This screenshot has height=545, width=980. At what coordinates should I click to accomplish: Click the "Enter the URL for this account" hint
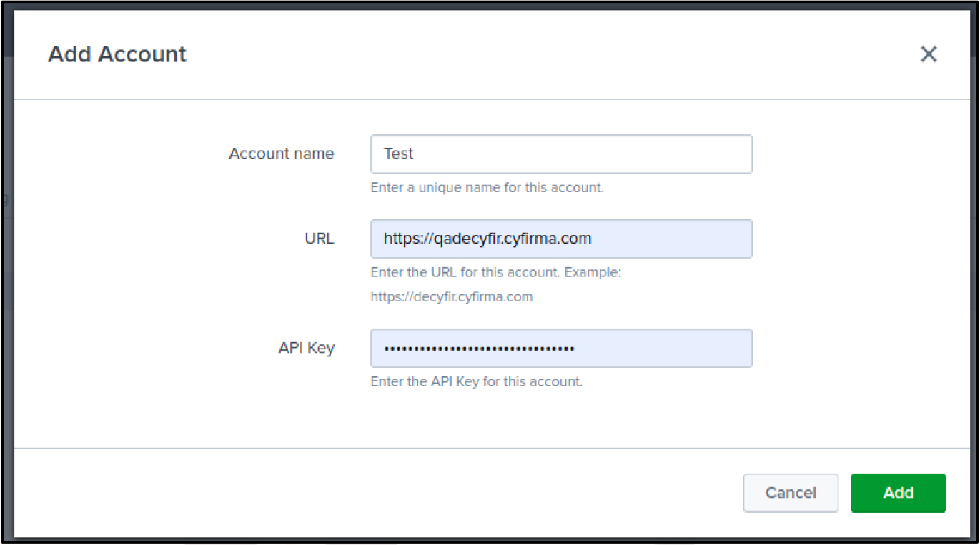(x=496, y=273)
